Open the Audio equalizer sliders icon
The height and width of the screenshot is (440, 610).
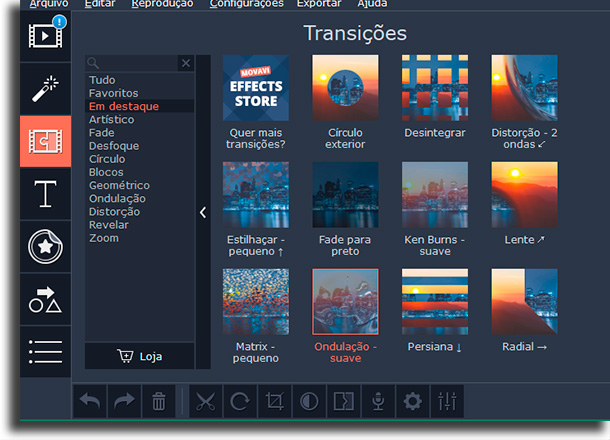coord(447,401)
